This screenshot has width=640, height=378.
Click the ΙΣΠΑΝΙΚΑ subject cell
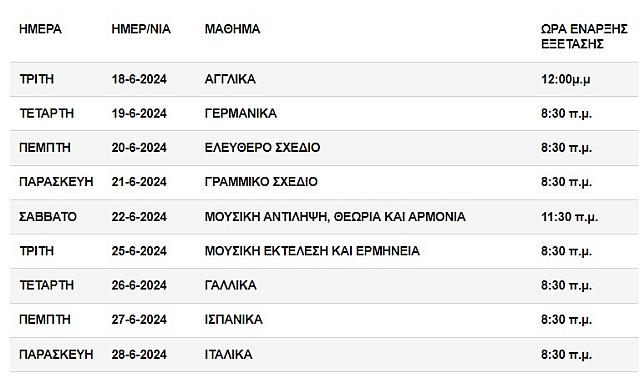click(x=233, y=319)
